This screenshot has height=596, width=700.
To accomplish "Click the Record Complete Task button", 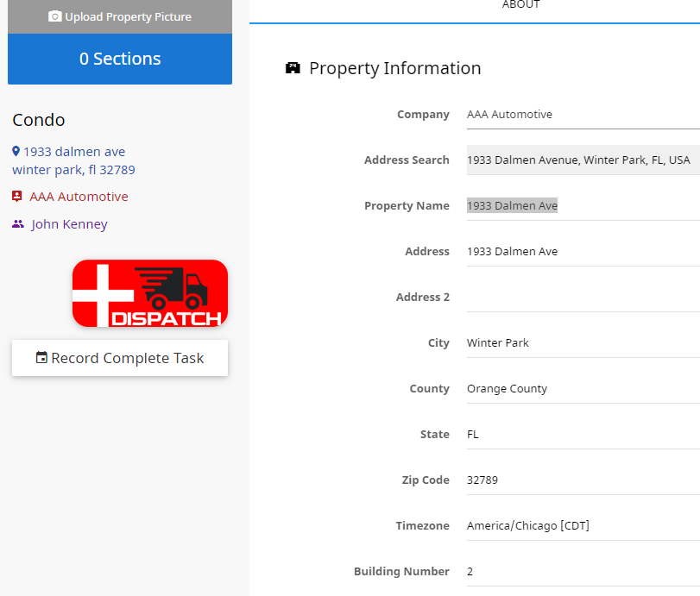I will 120,358.
